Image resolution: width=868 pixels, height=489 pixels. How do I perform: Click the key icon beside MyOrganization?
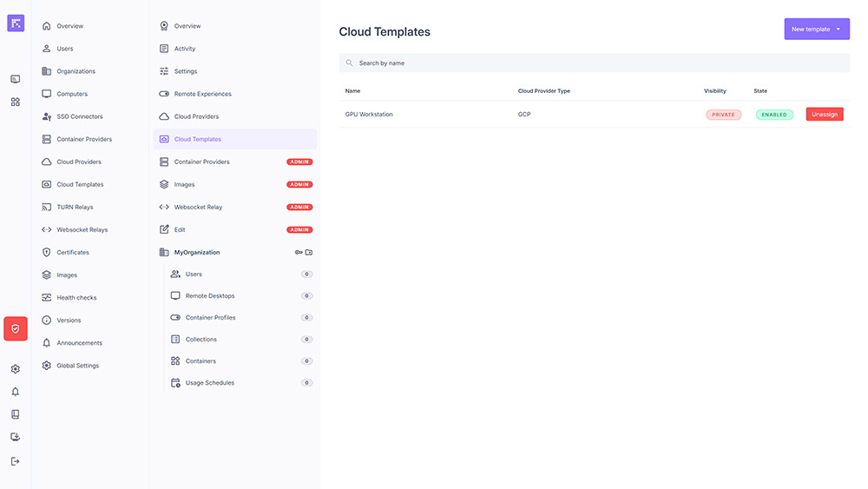coord(299,253)
